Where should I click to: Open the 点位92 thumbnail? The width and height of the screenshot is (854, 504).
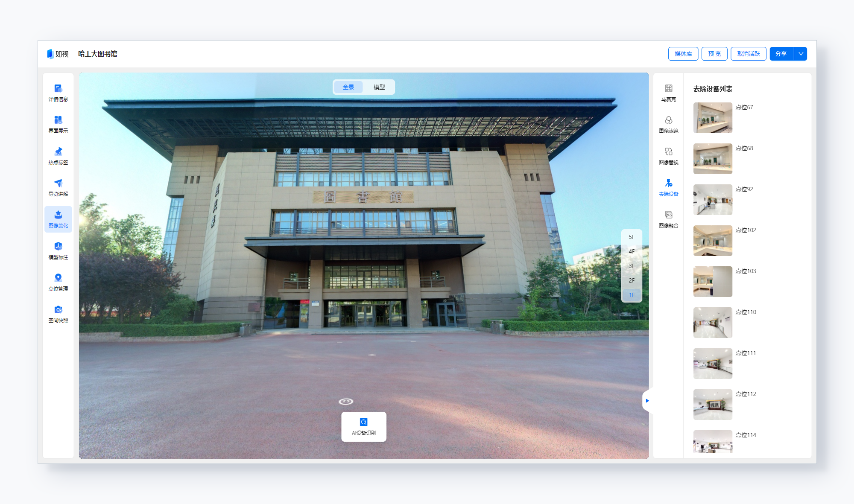click(713, 200)
